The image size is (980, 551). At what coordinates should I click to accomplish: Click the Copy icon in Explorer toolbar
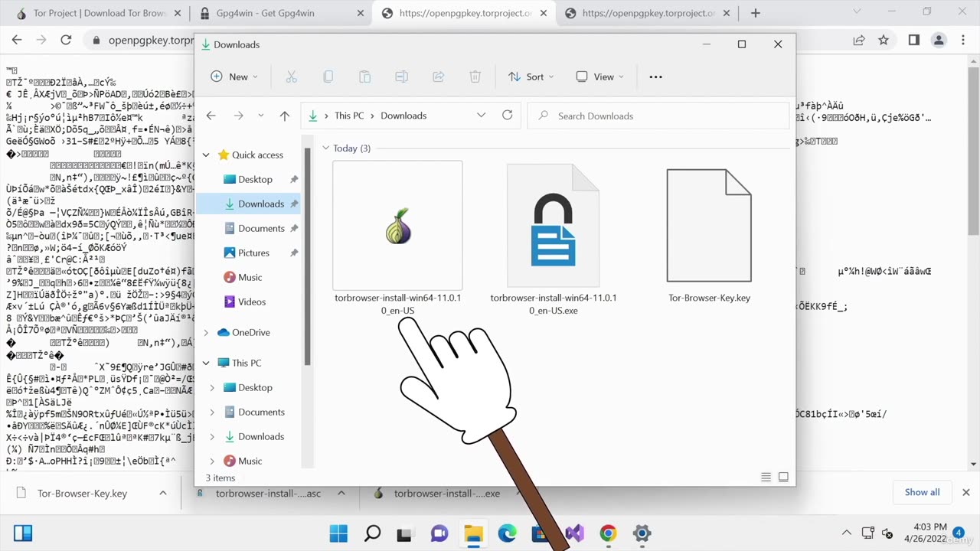[328, 77]
